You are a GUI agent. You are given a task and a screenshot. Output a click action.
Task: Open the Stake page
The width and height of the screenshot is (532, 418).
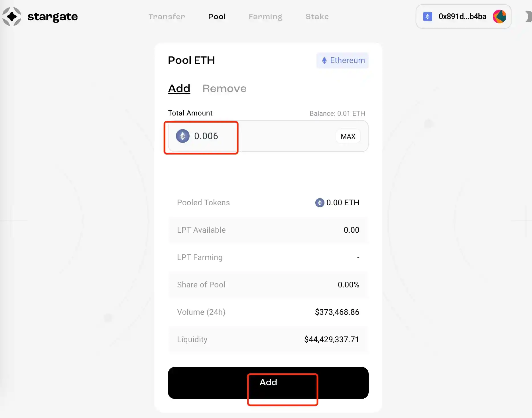(317, 17)
